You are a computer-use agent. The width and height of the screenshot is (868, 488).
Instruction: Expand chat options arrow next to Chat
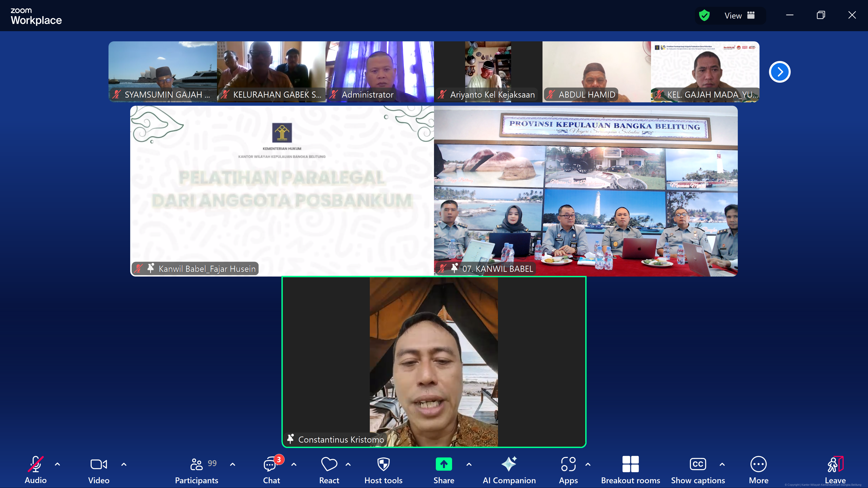(293, 465)
